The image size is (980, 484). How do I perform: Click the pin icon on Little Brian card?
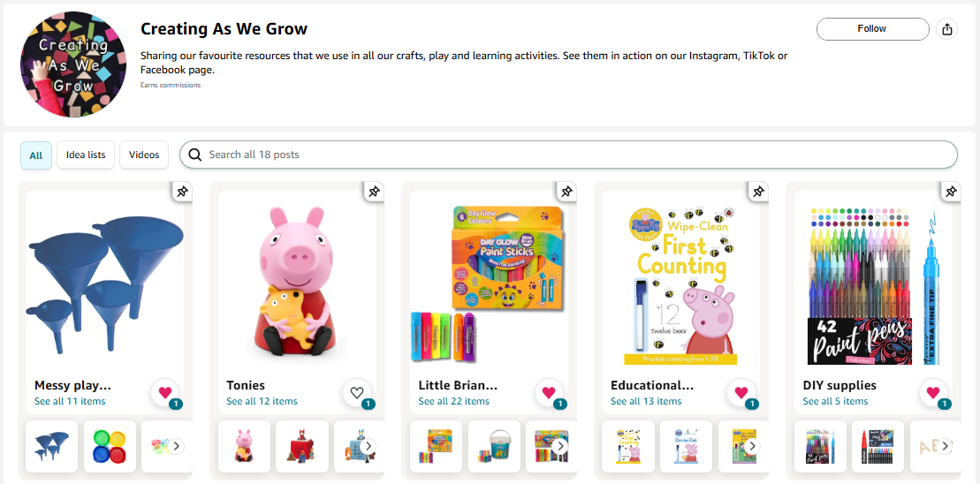click(566, 192)
